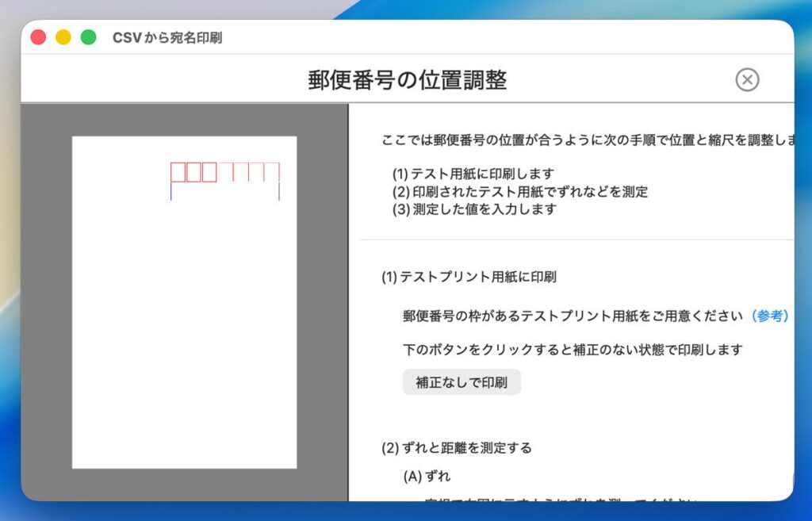Select the last red postal code box in preview
Screen dimensions: 812x521
click(272, 172)
